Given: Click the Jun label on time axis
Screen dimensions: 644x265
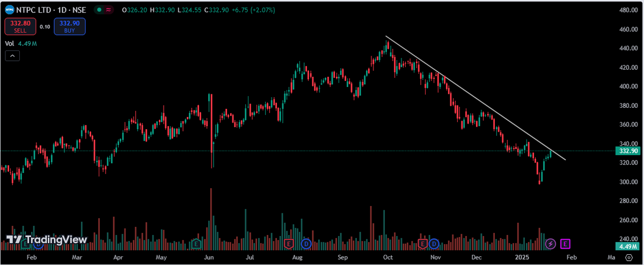Looking at the screenshot, I should pyautogui.click(x=209, y=258).
